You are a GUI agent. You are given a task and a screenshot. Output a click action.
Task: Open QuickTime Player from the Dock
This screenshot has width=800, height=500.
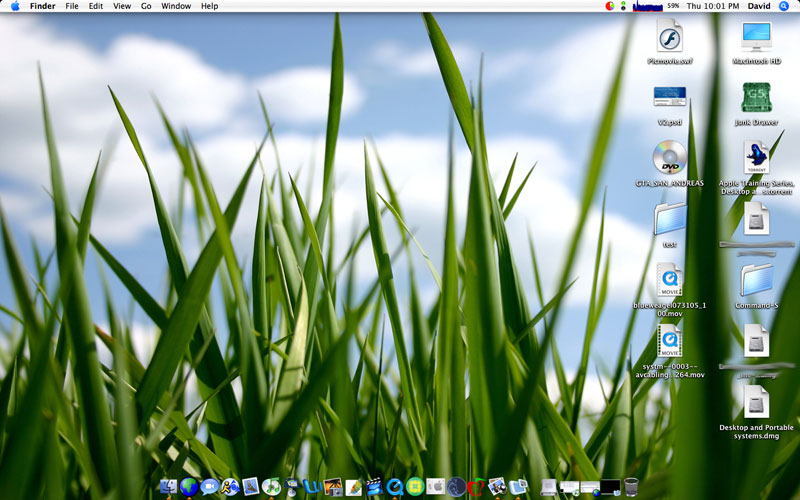click(395, 487)
